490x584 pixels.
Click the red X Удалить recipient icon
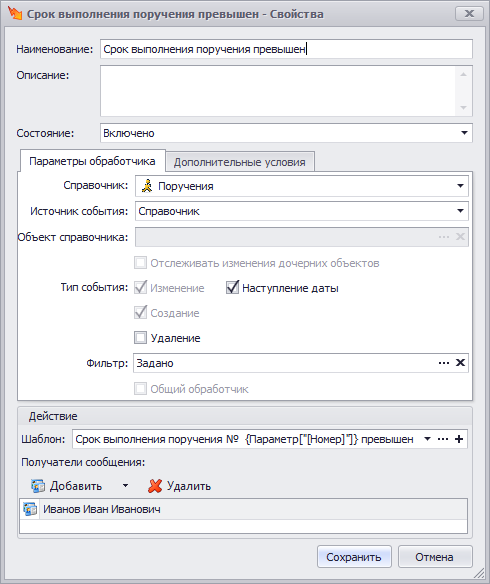(x=155, y=486)
